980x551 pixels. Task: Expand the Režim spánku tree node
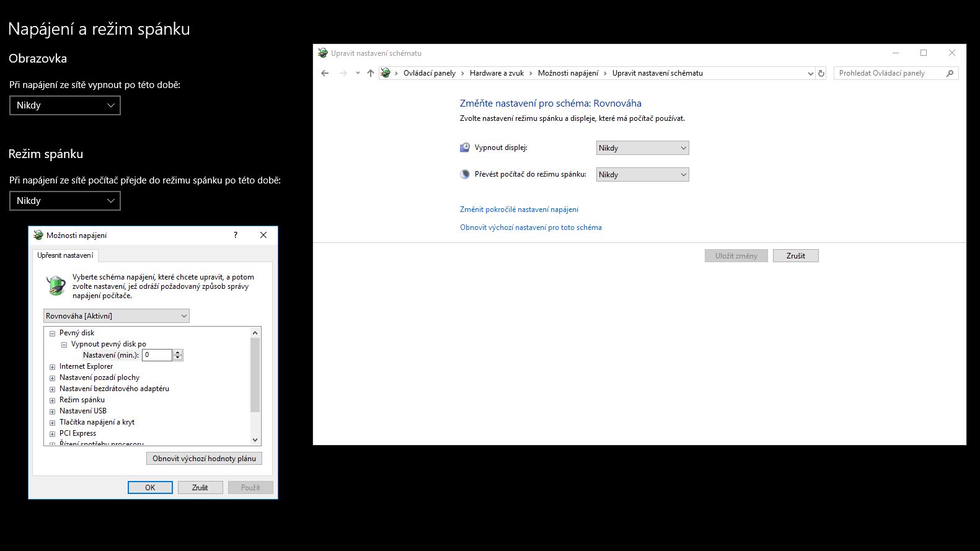click(x=53, y=400)
